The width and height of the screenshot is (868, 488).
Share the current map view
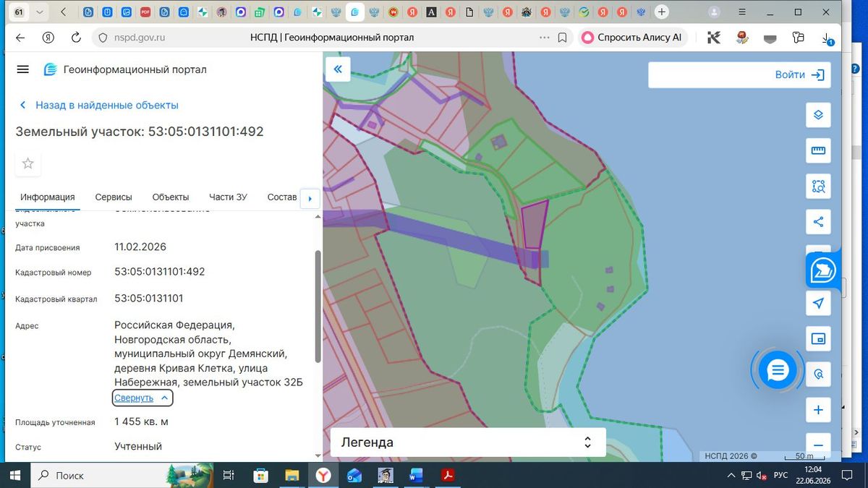coord(818,222)
